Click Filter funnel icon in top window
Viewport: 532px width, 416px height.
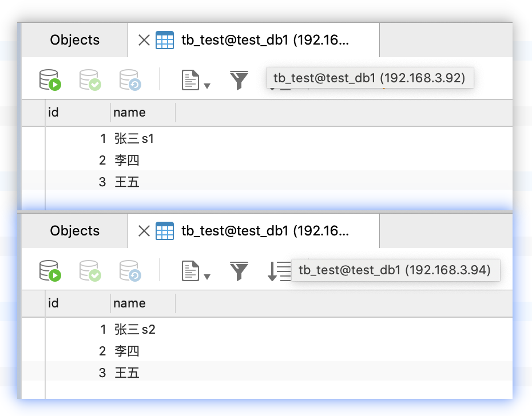coord(239,80)
